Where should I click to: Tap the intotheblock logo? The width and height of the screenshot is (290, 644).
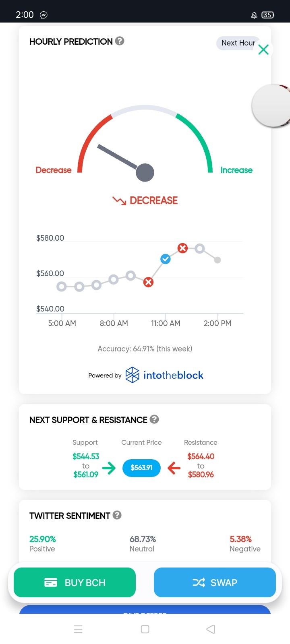pos(164,375)
